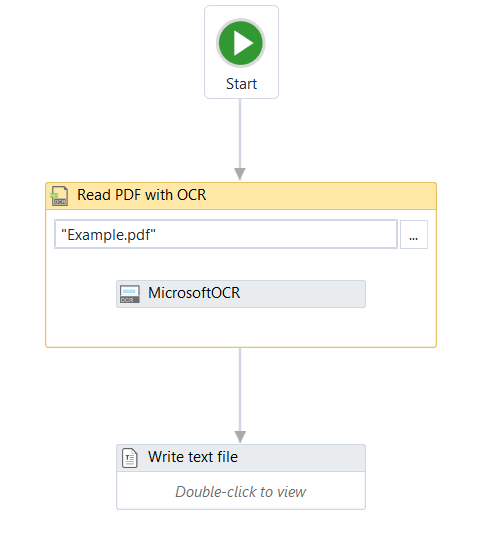Viewport: 496px width, 548px height.
Task: Click empty space right of MicrosoftOCR label
Action: pos(302,294)
